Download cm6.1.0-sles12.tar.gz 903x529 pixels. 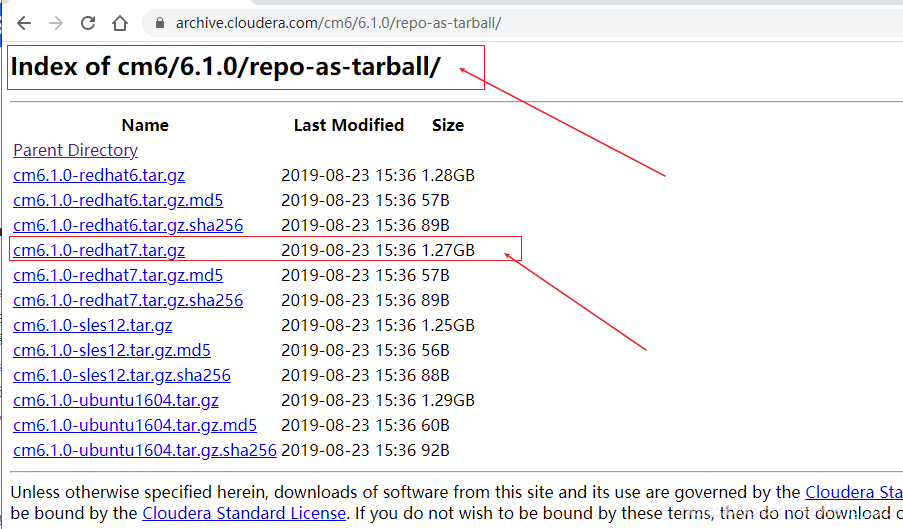[x=93, y=325]
